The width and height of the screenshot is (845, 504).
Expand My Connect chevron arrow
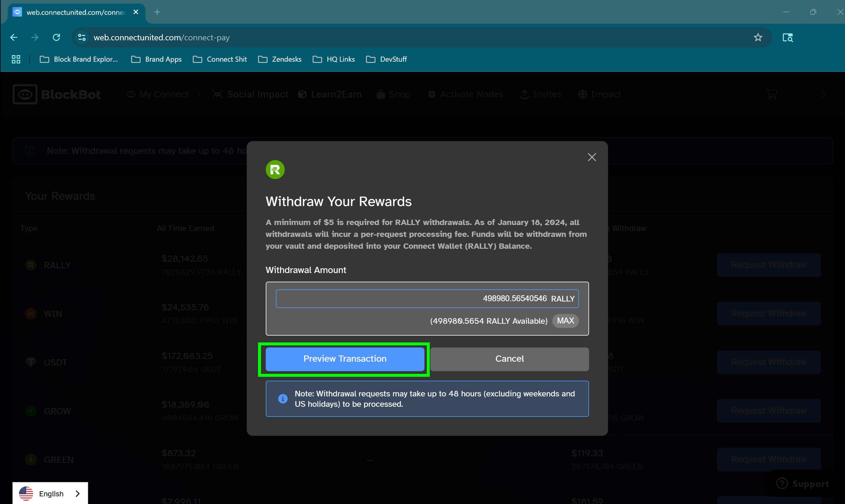tap(199, 94)
